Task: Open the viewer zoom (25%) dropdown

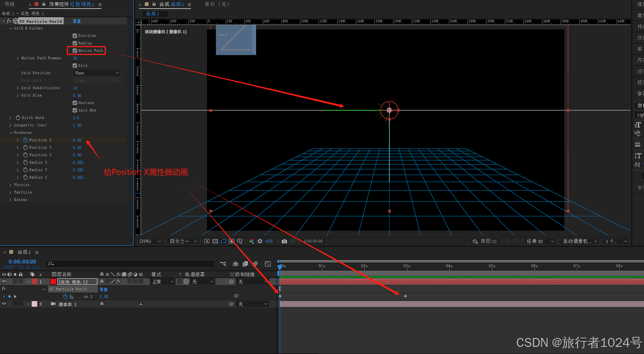Action: click(150, 241)
